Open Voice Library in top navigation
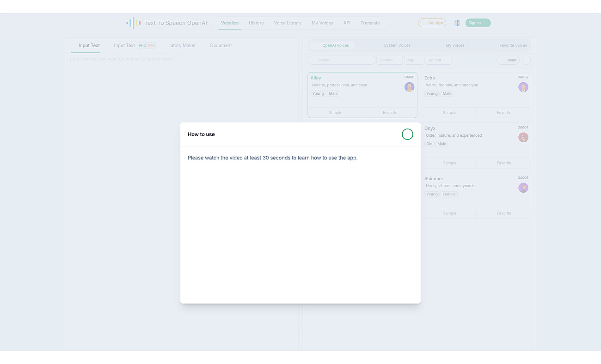 coord(288,23)
